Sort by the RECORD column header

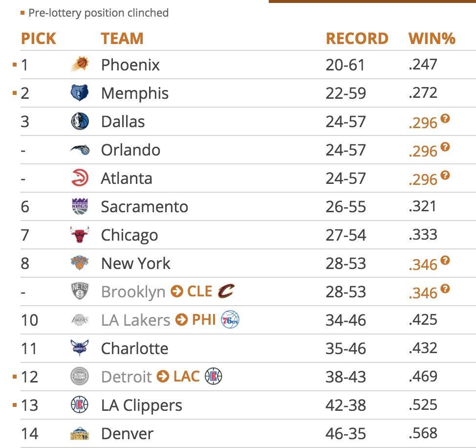click(x=357, y=39)
